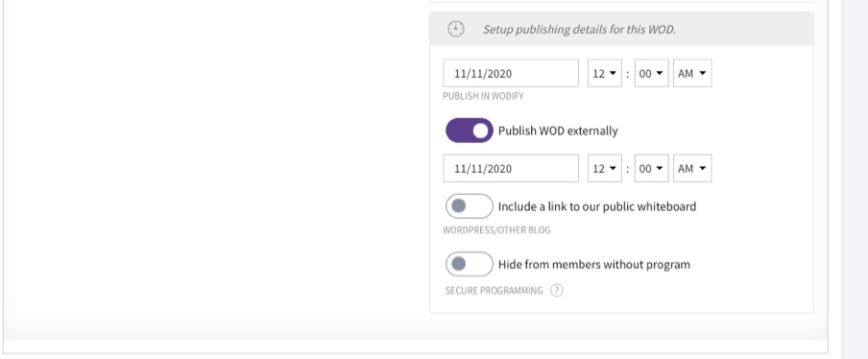Enable the public whiteboard link switch
The height and width of the screenshot is (359, 868).
click(469, 206)
